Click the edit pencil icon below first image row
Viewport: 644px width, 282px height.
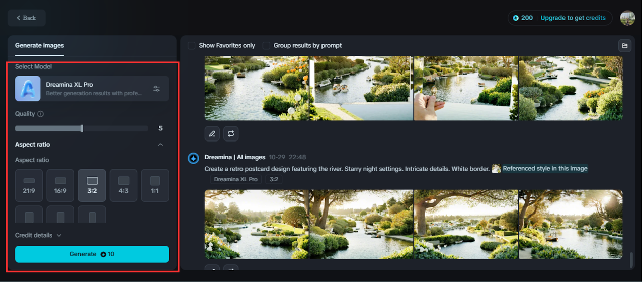(212, 134)
